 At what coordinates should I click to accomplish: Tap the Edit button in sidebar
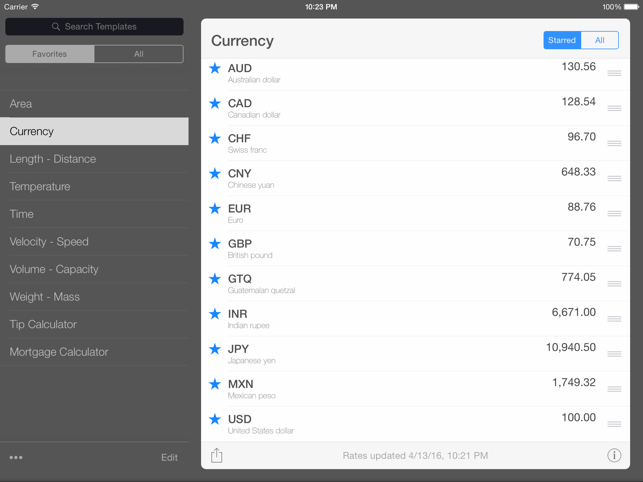[x=169, y=457]
